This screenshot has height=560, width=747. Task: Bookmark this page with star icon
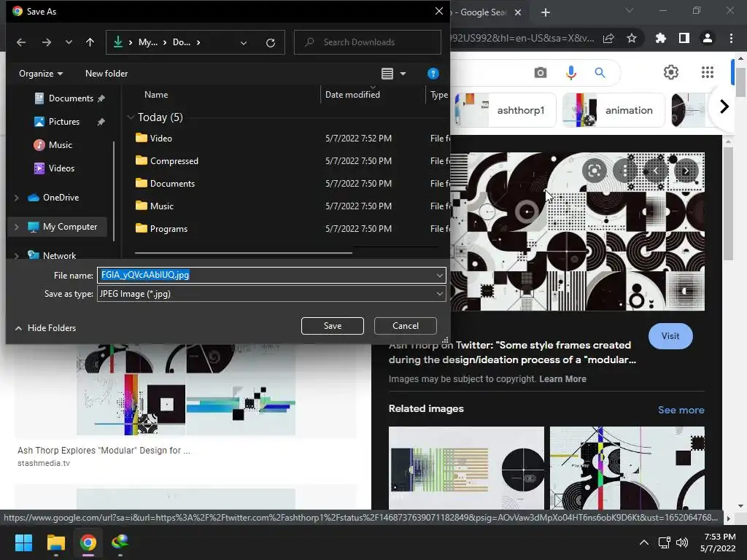632,38
